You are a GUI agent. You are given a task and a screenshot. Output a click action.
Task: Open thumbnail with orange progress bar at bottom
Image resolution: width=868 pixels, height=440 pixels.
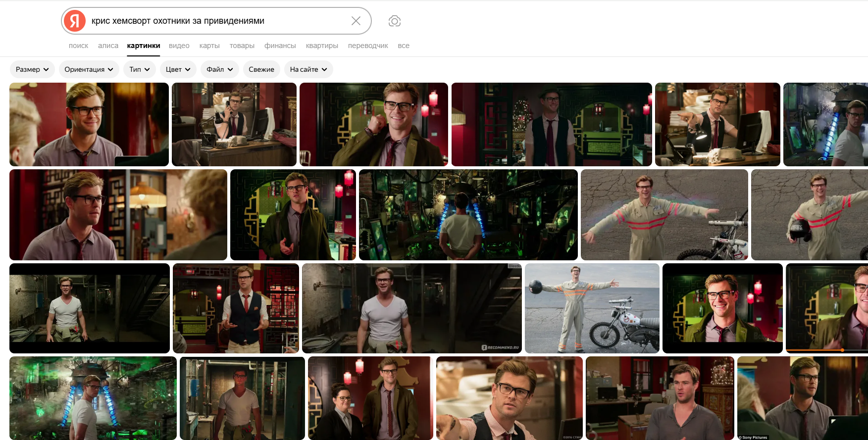(827, 308)
